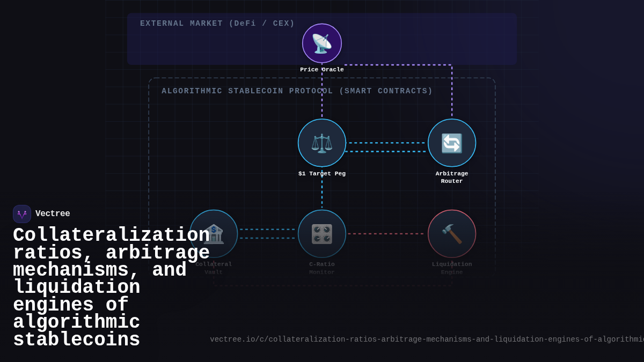Collapse the ALGORITHMIC STABLECOIN PROTOCOL section
644x362 pixels.
pos(297,91)
